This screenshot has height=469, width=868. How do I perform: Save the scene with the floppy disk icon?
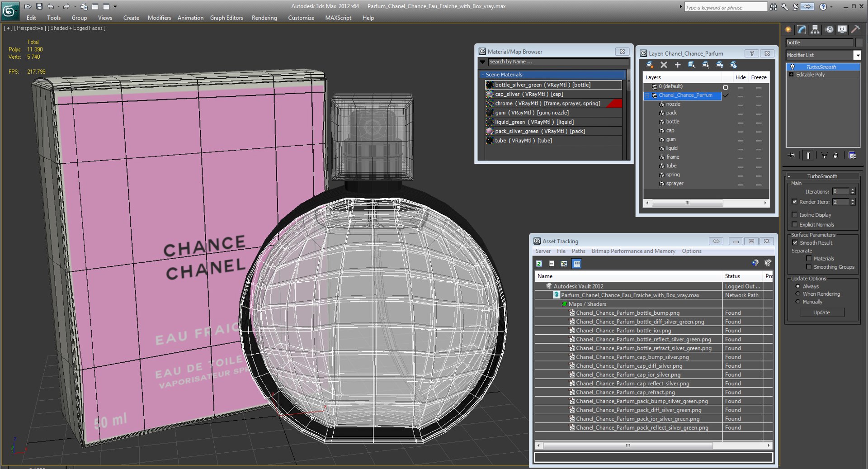39,6
